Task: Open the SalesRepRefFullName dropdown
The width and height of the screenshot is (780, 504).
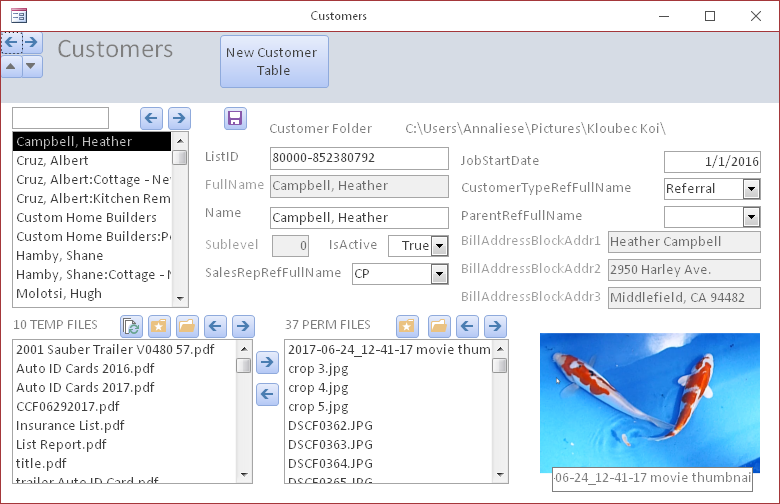Action: pos(440,274)
